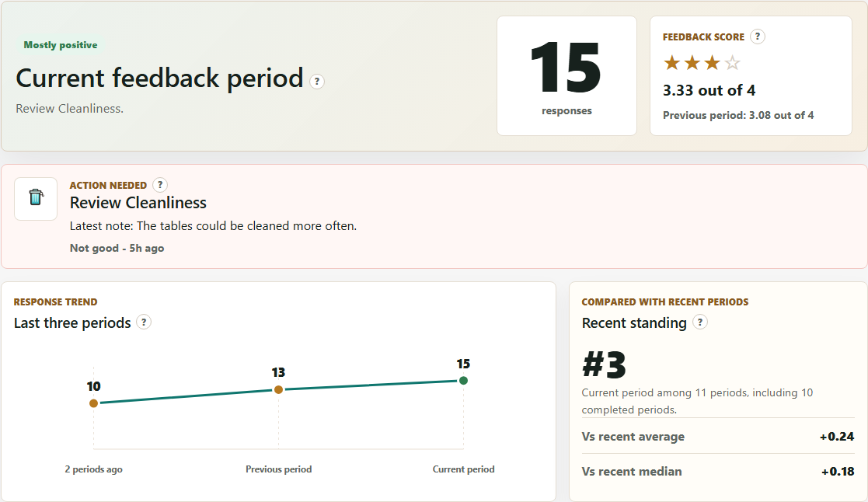Click the latest note about tables
868x502 pixels.
tap(213, 226)
